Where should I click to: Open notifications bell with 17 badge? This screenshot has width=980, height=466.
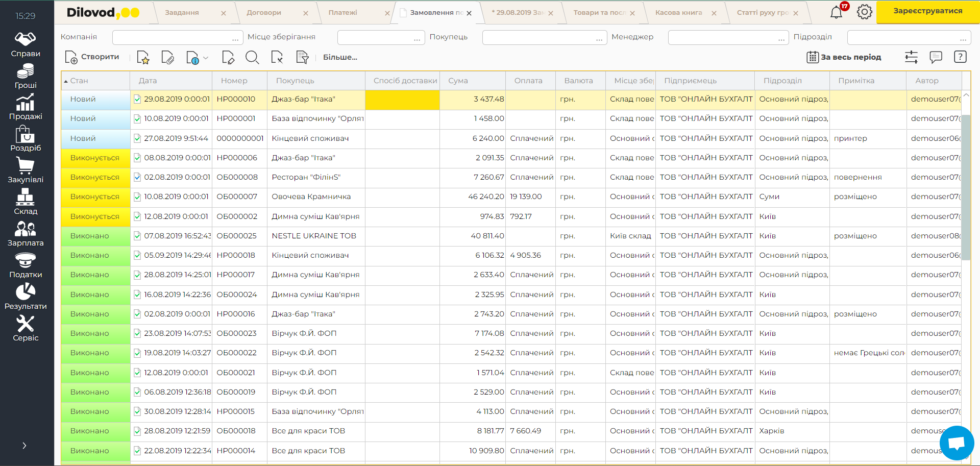click(x=837, y=11)
